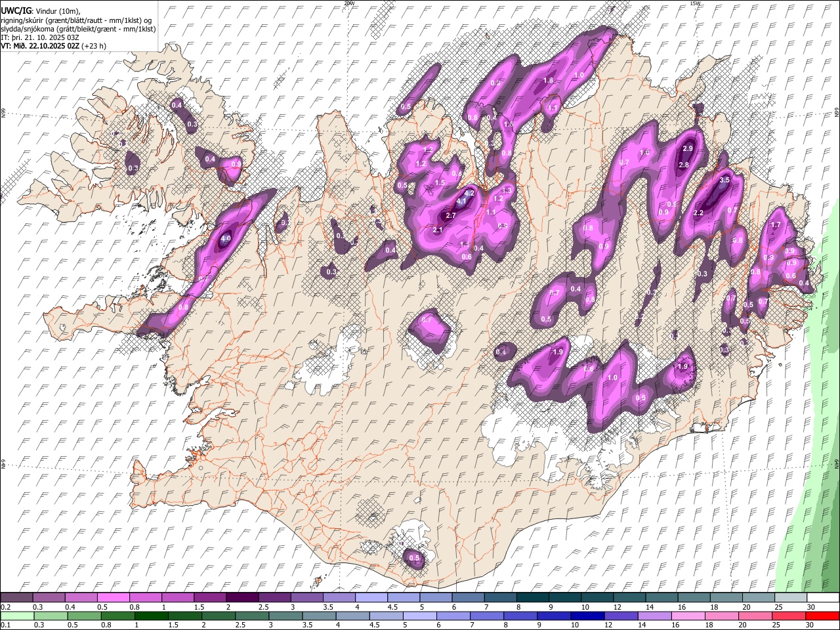Click the "2.2" snowfall value on the map
Screen dimensions: 840x630
(698, 213)
